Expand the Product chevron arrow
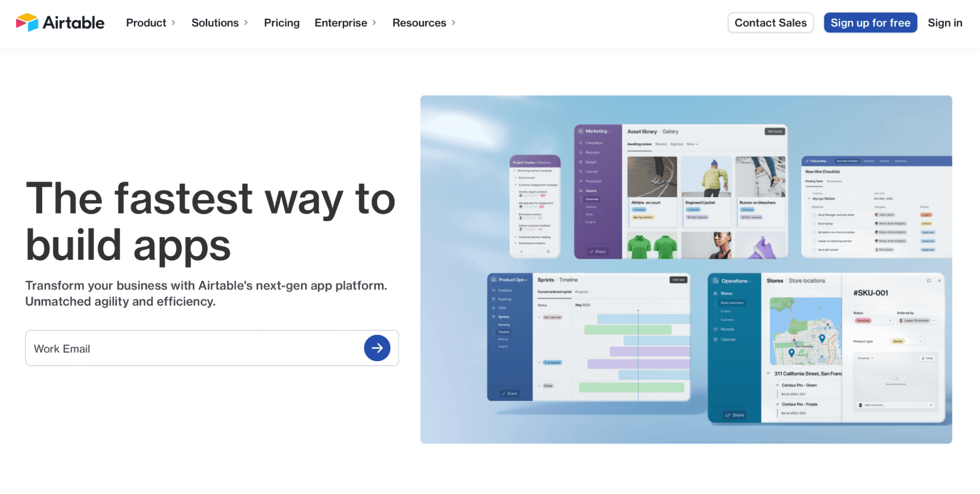Screen dimensions: 980x494 click(173, 23)
